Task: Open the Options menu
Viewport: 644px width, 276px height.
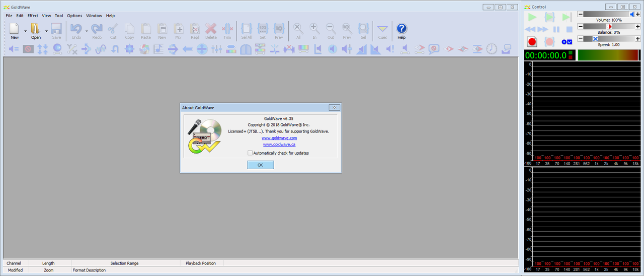Action: pos(74,16)
